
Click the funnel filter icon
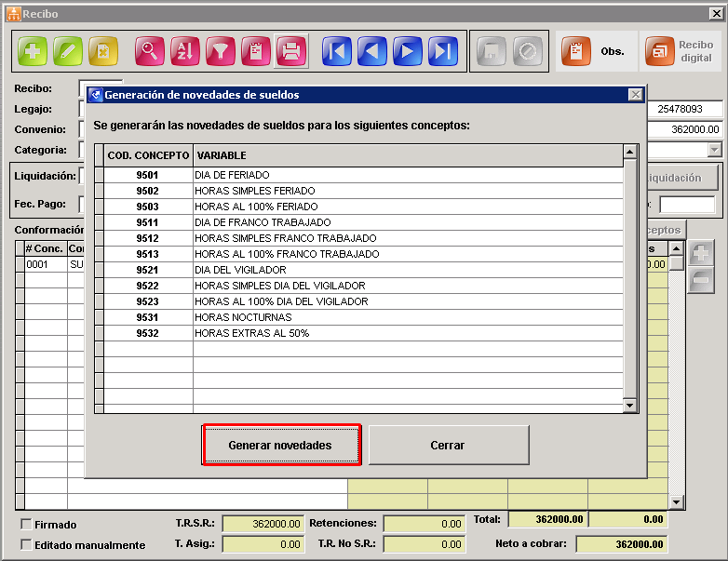tap(220, 51)
